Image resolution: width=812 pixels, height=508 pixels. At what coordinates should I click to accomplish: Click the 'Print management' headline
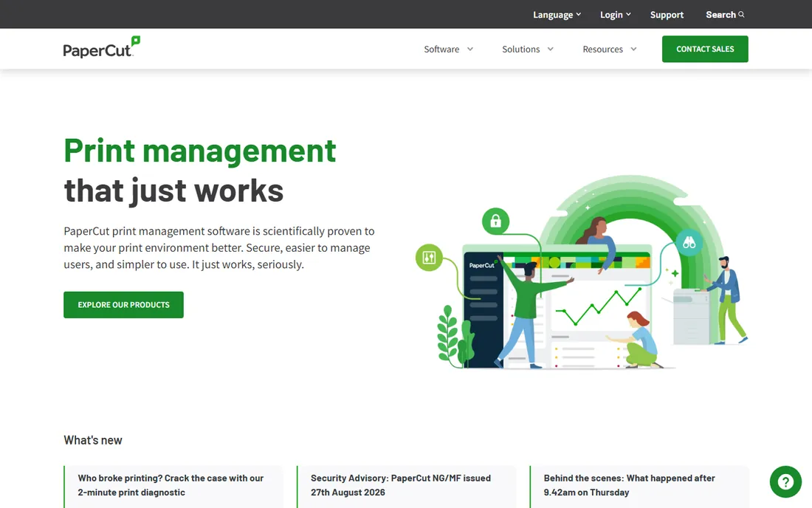tap(200, 151)
